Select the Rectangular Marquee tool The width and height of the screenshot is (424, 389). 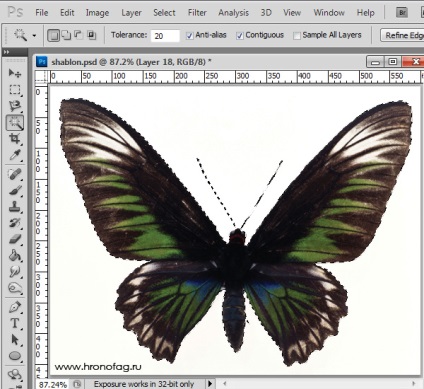pyautogui.click(x=15, y=90)
